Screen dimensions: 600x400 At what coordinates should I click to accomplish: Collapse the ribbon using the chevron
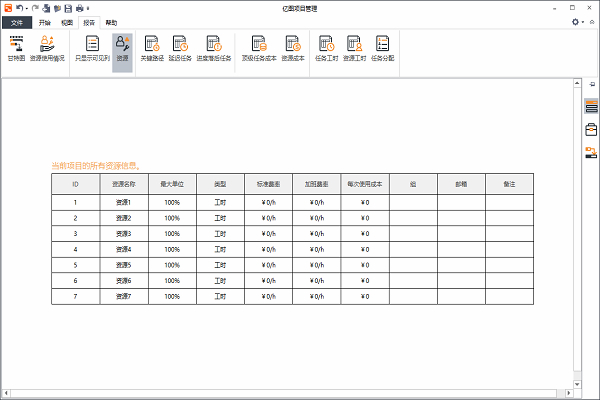pos(591,22)
